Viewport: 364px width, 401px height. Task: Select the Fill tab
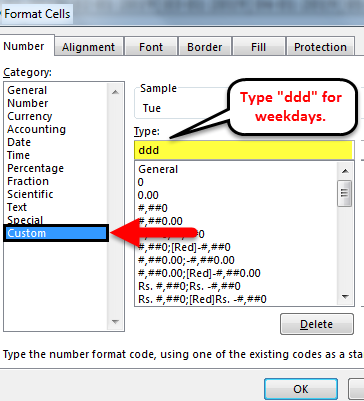[259, 47]
